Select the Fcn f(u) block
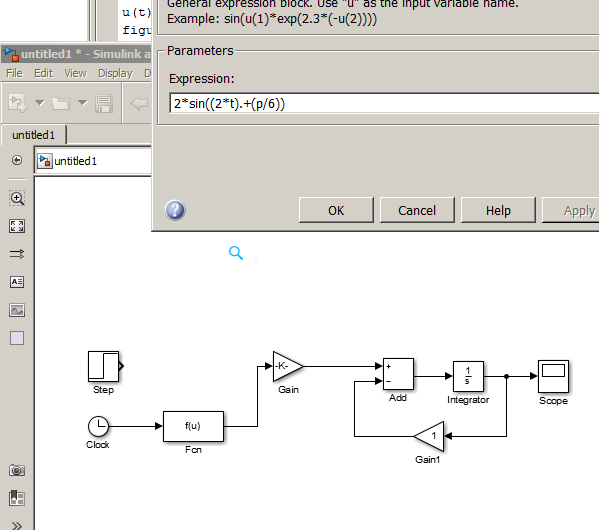Image resolution: width=599 pixels, height=530 pixels. (x=193, y=426)
